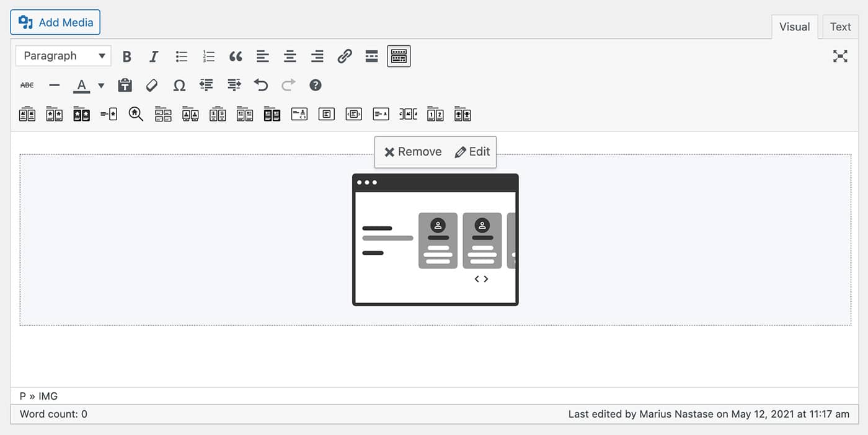Image resolution: width=868 pixels, height=435 pixels.
Task: Insert a blockquote
Action: pos(236,56)
